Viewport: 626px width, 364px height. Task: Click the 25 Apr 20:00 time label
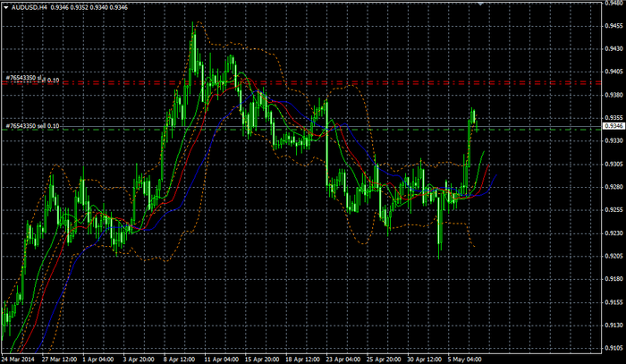coord(384,360)
